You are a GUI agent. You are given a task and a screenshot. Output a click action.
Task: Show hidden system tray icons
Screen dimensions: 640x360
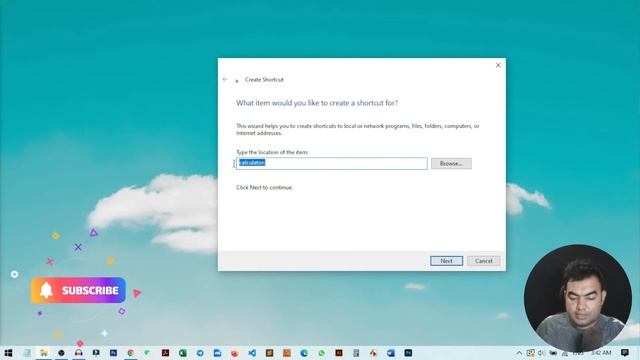519,353
